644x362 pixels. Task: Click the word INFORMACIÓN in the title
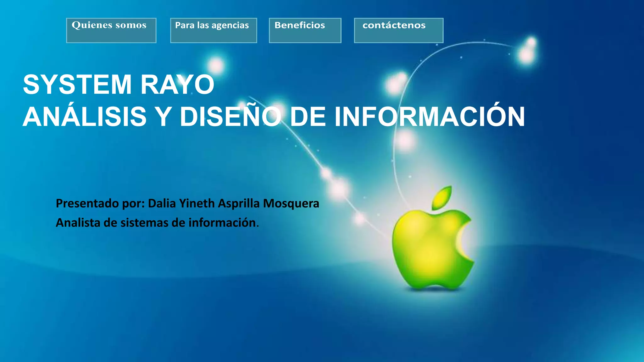[x=429, y=117]
